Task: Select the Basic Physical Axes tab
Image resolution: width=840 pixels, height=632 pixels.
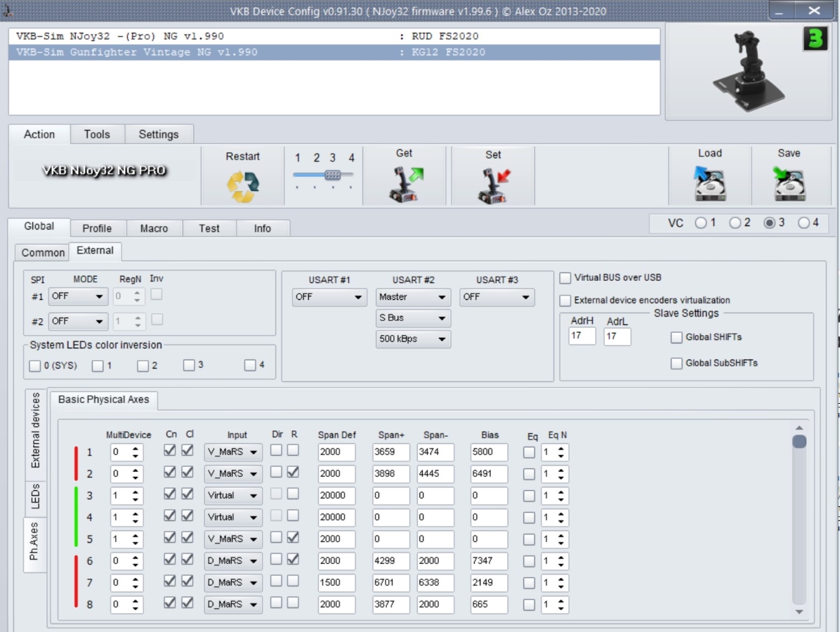Action: pos(104,400)
